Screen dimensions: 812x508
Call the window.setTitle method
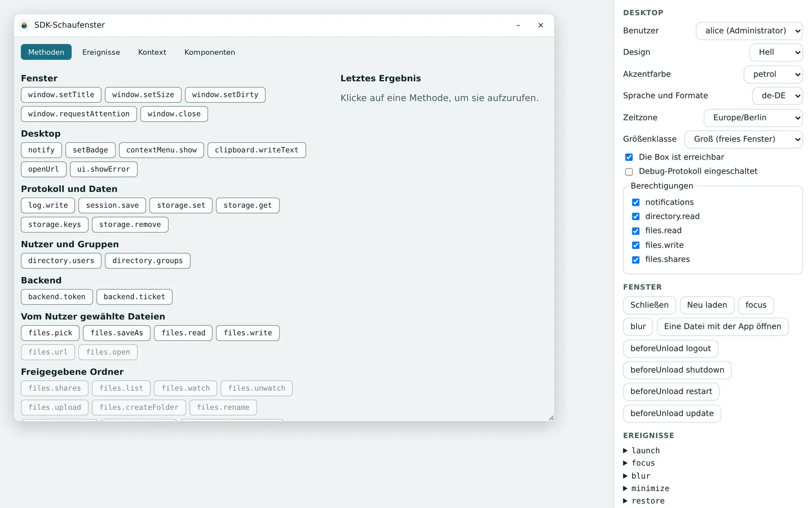(x=61, y=95)
